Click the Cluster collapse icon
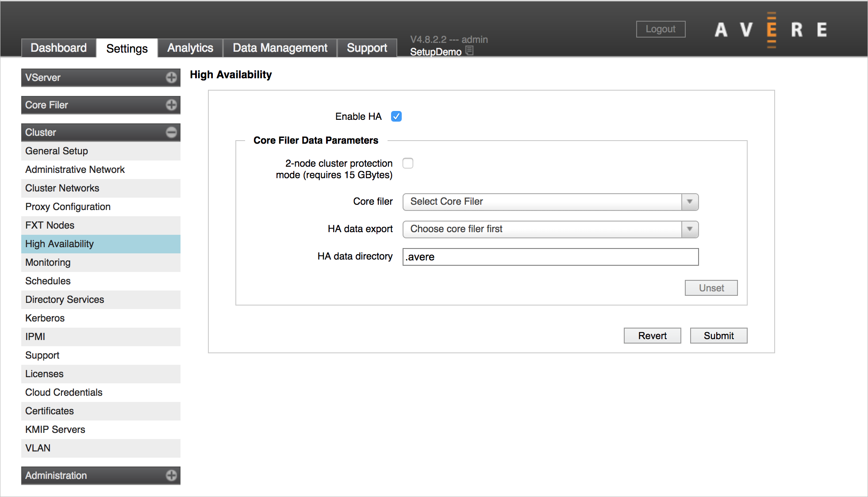Viewport: 868px width, 497px height. click(x=172, y=132)
